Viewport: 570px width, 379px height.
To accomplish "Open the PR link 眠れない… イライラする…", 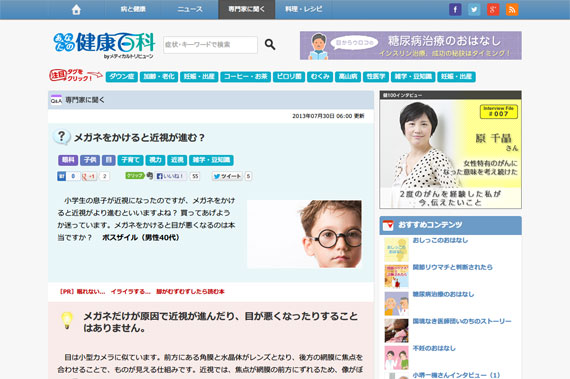I will [x=142, y=291].
